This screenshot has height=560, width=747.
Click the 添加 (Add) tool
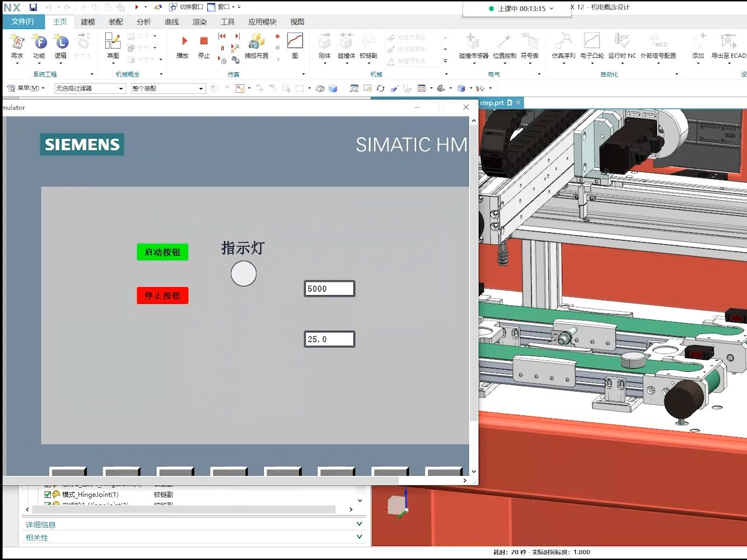(698, 47)
